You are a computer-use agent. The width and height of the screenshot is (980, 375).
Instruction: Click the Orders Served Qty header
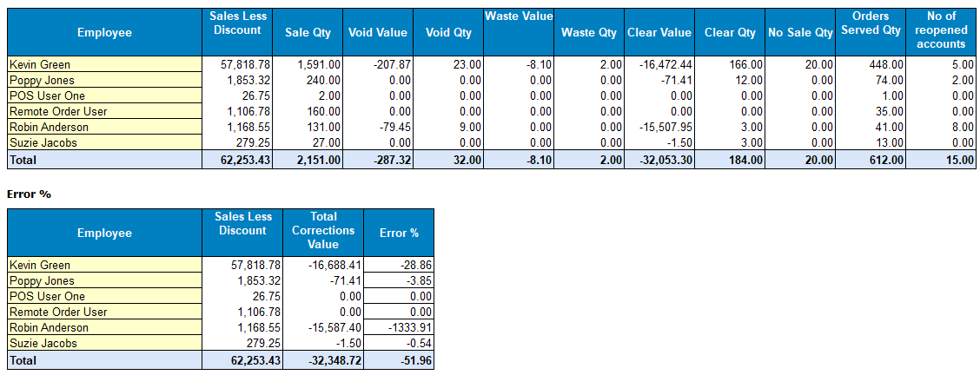[x=870, y=23]
